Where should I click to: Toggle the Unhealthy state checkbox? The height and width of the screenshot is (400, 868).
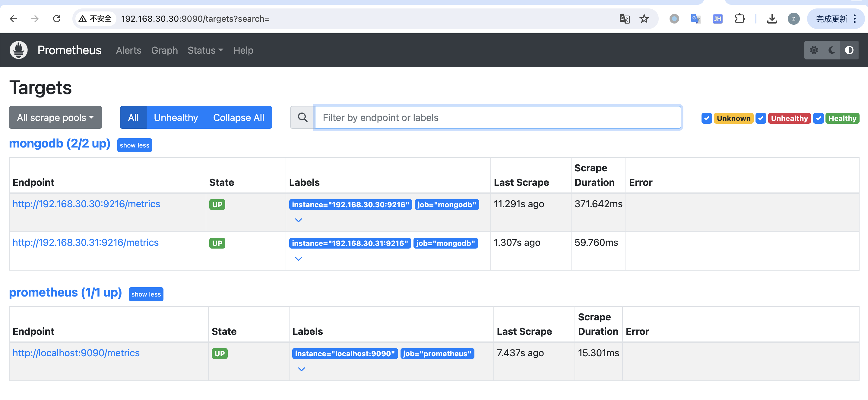tap(761, 118)
